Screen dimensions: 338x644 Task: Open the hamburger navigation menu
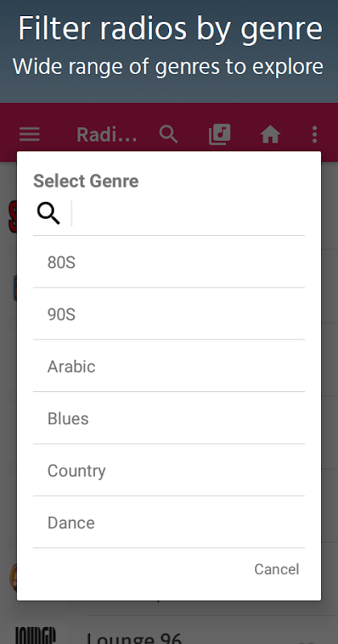point(30,134)
